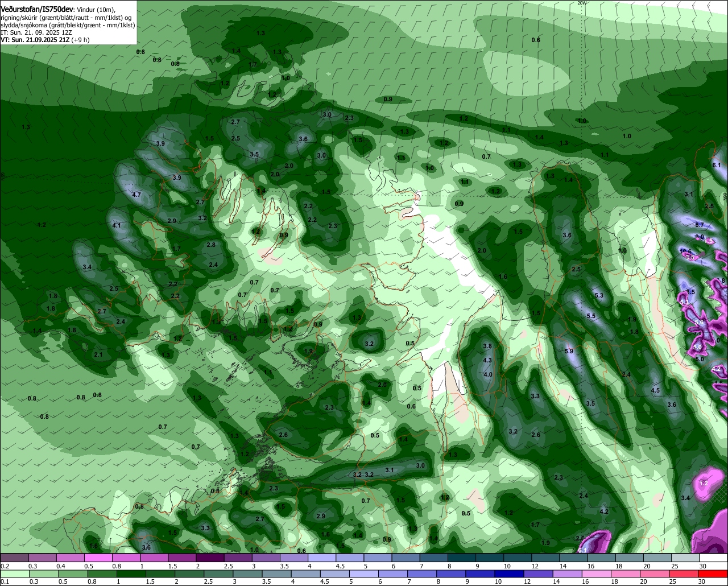The width and height of the screenshot is (728, 586).
Task: Click the 'VT: Sun. 21.09.2025 21Z (+9 h)' line
Action: tap(45, 40)
